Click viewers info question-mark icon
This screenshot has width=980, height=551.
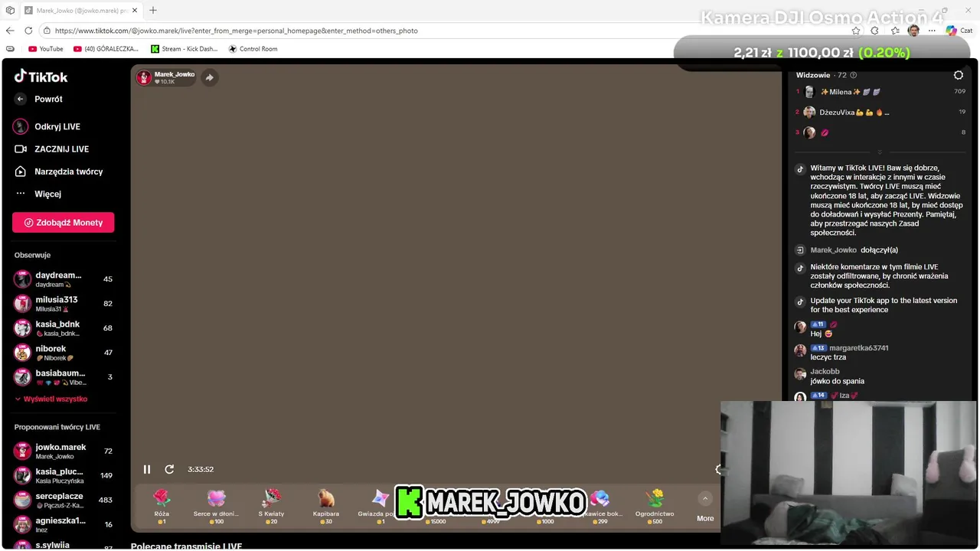(x=854, y=75)
